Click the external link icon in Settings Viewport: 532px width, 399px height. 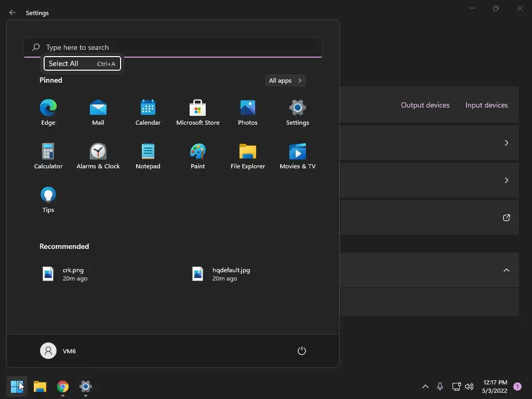[x=506, y=218]
